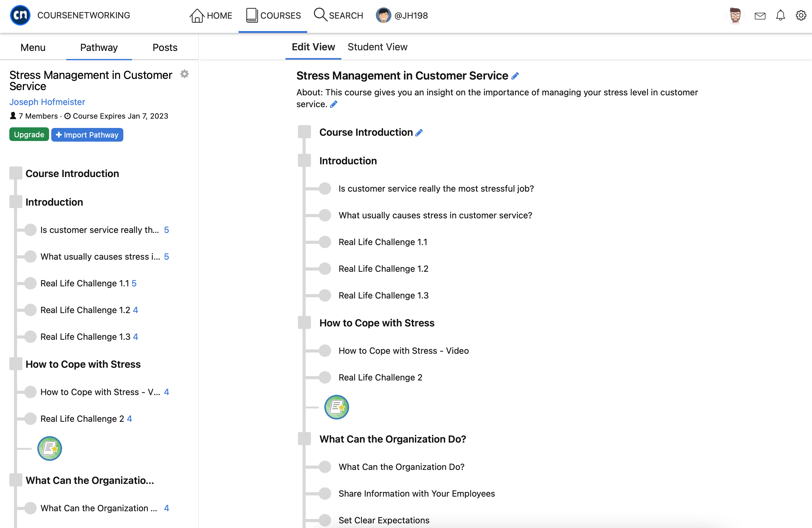Open Joseph Hofmeister instructor link
Image resolution: width=812 pixels, height=528 pixels.
pos(47,102)
